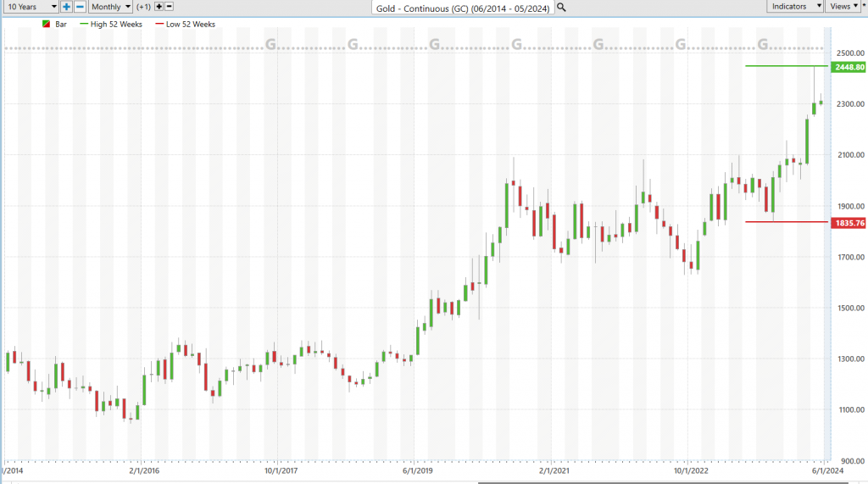Click the horizontal scrollbar below the date axis
The image size is (868, 484).
[x=424, y=481]
